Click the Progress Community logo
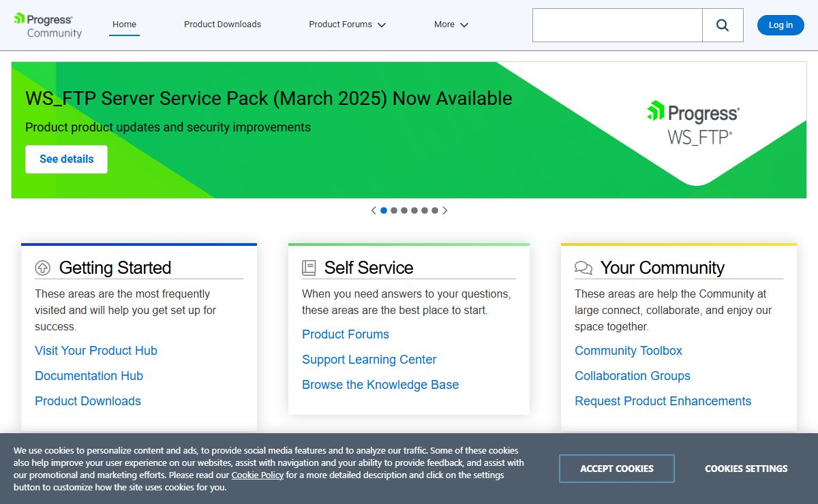The image size is (818, 504). [48, 25]
